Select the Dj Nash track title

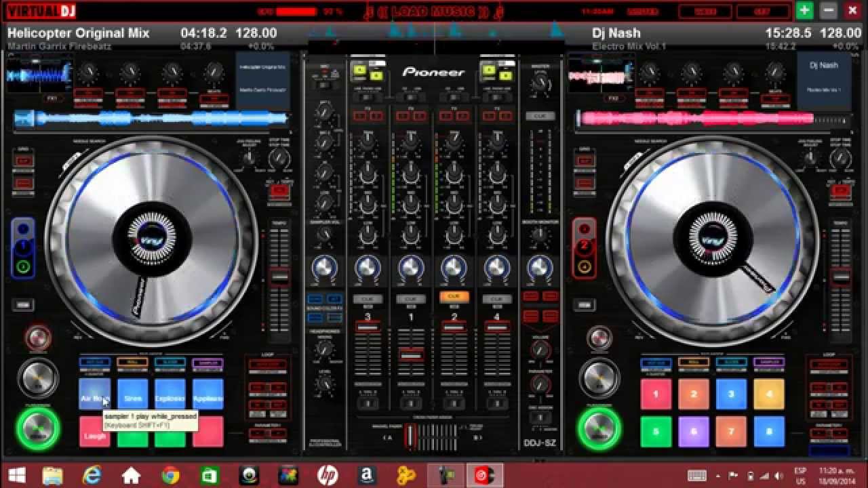[x=616, y=33]
